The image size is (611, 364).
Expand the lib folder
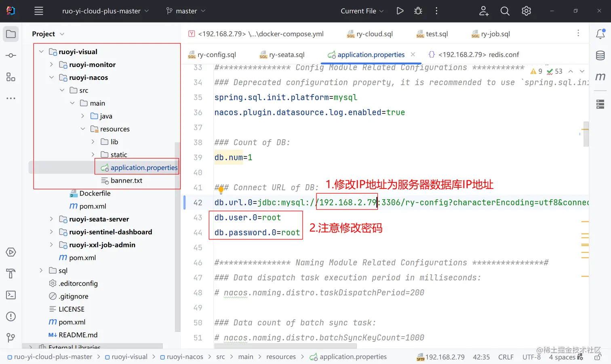[93, 142]
